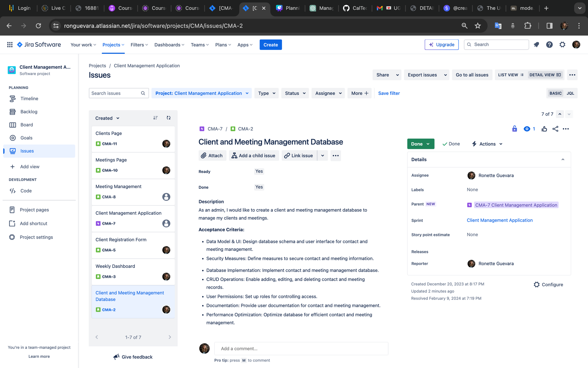This screenshot has width=588, height=368.
Task: Open the Jira app switcher grid
Action: click(x=10, y=45)
